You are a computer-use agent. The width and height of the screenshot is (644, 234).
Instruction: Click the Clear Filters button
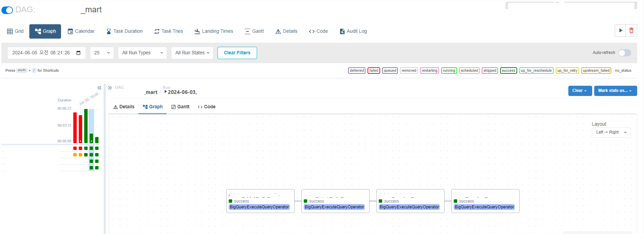coord(237,53)
